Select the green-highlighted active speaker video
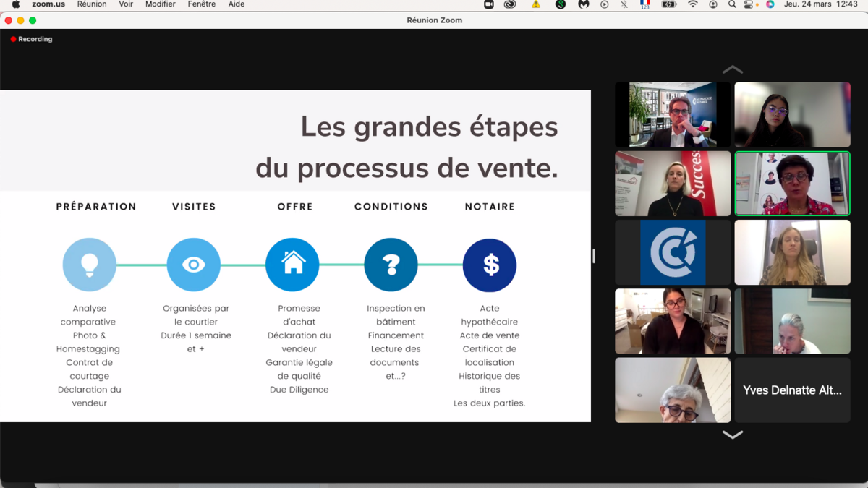 click(x=792, y=184)
